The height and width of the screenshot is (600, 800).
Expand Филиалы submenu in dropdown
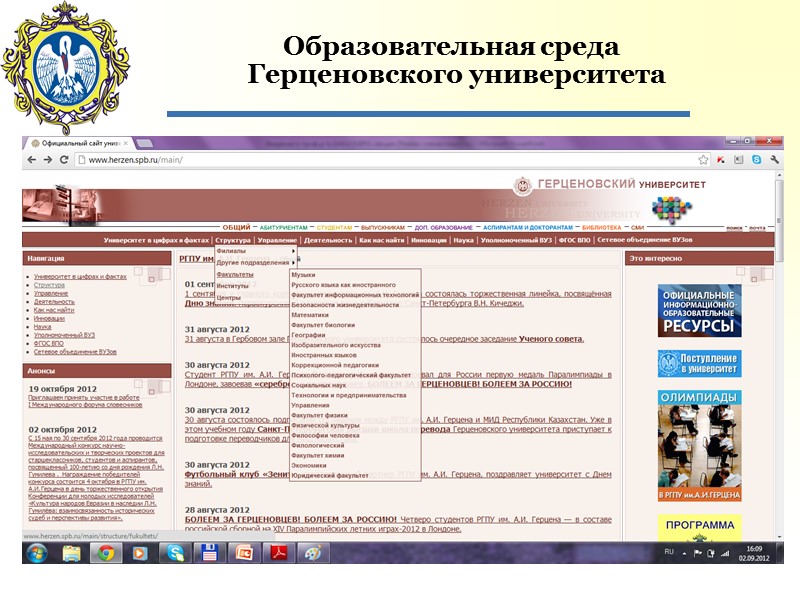point(255,251)
